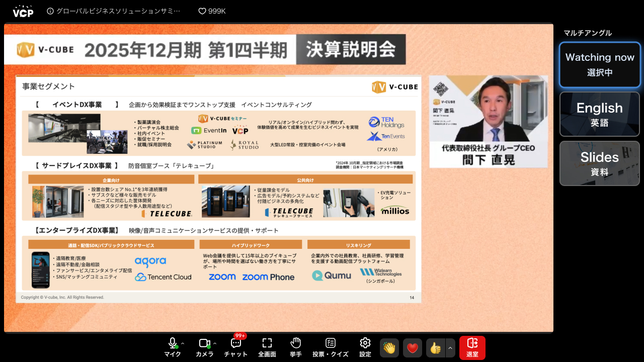The height and width of the screenshot is (362, 644).
Task: Switch to Slides (資料) angle
Action: click(x=600, y=163)
